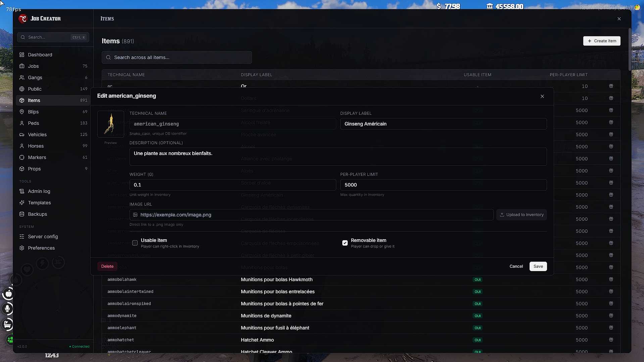
Task: Click the Description text area
Action: pos(338,157)
